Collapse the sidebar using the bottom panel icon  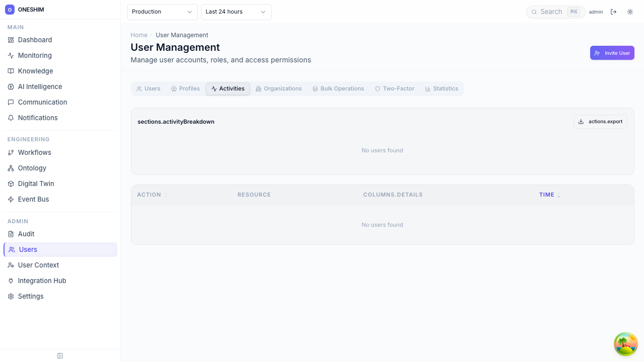pyautogui.click(x=60, y=356)
